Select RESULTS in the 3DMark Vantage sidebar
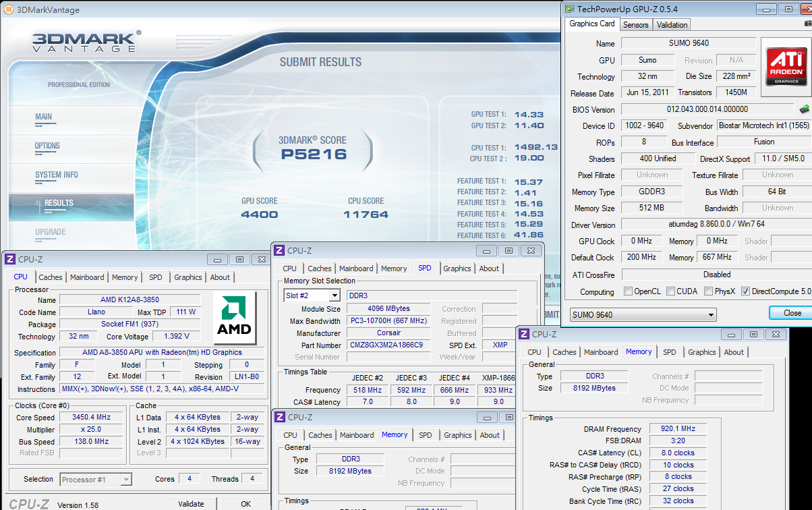The image size is (812, 510). point(59,203)
